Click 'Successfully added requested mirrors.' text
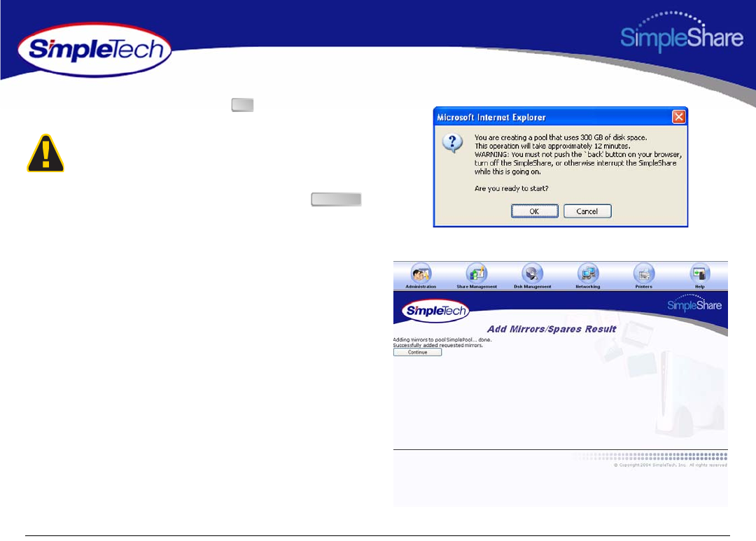 tap(437, 345)
